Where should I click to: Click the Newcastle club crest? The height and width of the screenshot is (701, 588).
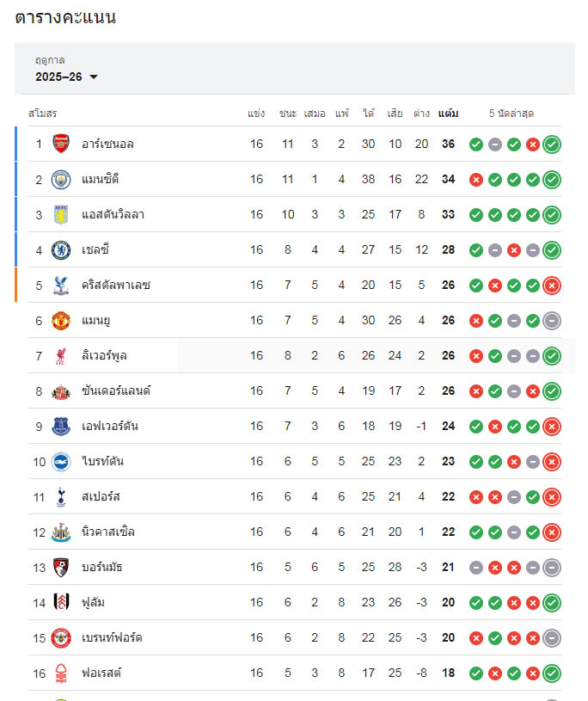click(60, 532)
